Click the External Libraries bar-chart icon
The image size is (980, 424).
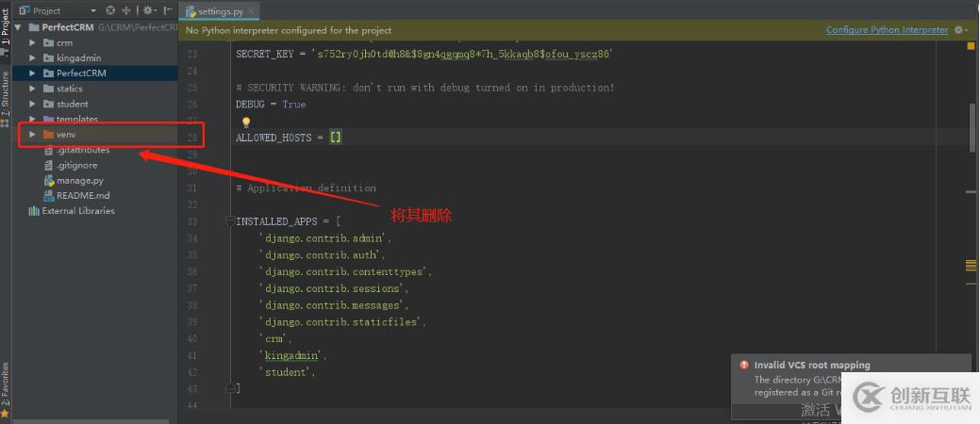coord(34,211)
